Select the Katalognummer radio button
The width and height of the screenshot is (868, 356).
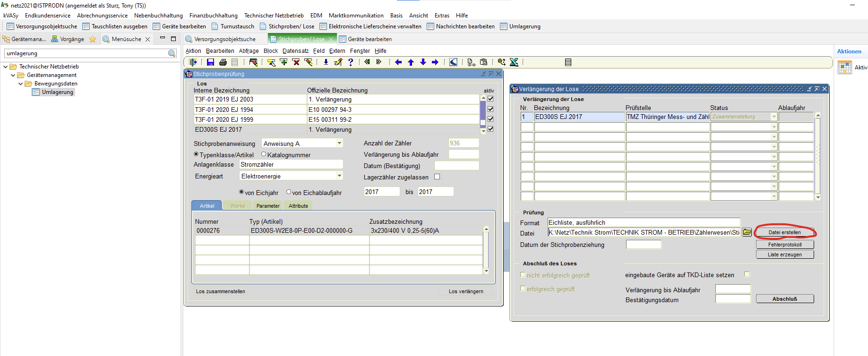(264, 154)
